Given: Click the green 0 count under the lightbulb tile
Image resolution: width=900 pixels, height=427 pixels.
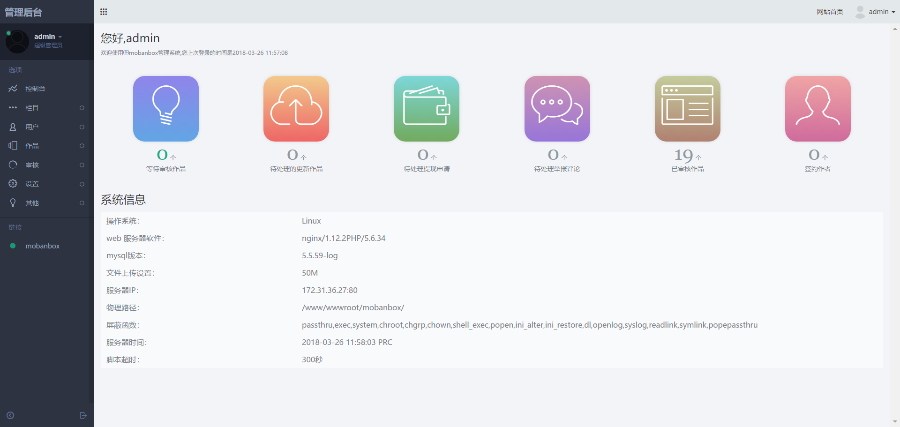Looking at the screenshot, I should pyautogui.click(x=162, y=155).
